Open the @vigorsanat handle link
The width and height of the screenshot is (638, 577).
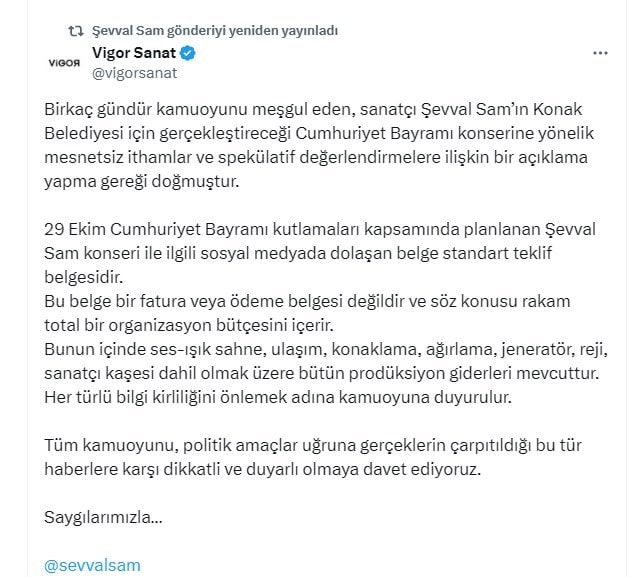point(135,73)
